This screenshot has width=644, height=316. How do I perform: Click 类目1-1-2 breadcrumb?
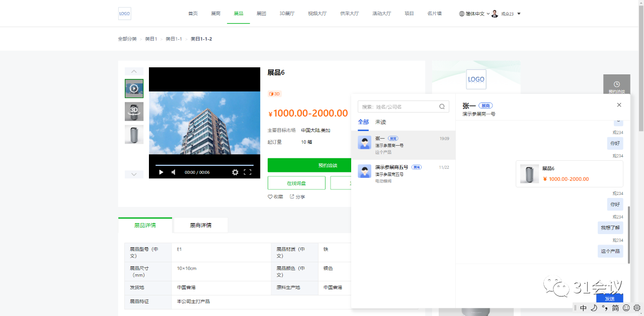[201, 39]
